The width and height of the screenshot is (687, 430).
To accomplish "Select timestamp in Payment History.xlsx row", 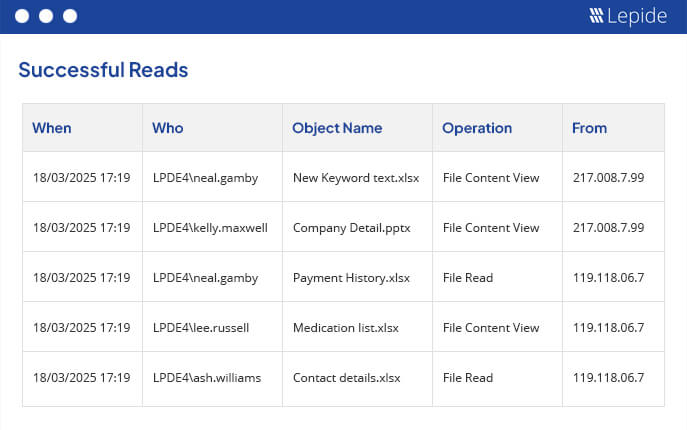I will coord(81,277).
